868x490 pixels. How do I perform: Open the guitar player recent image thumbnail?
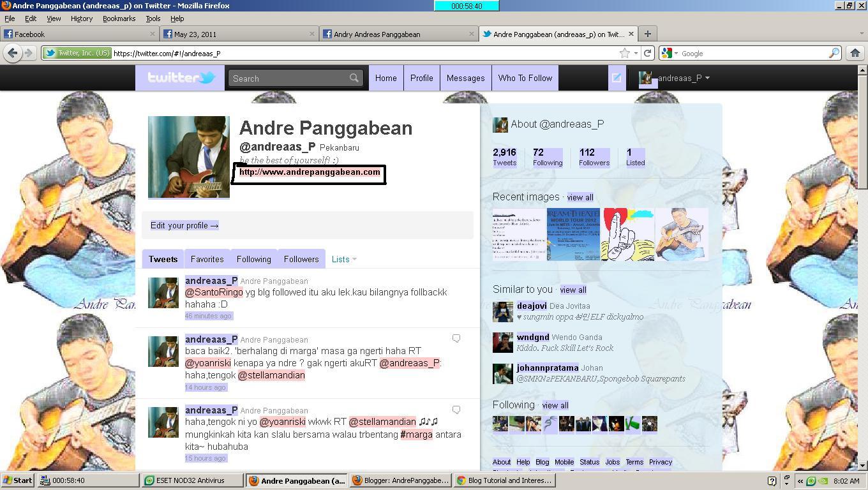(x=682, y=234)
